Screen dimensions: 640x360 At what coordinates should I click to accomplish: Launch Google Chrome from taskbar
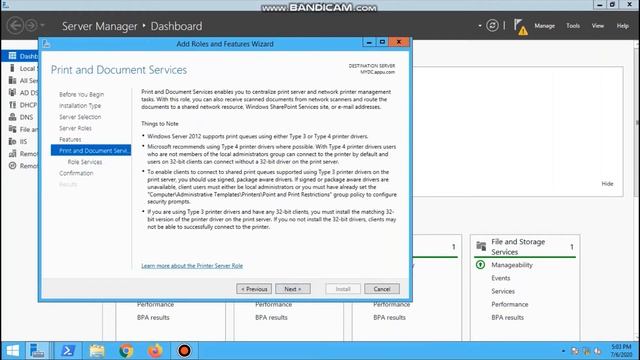[x=126, y=351]
